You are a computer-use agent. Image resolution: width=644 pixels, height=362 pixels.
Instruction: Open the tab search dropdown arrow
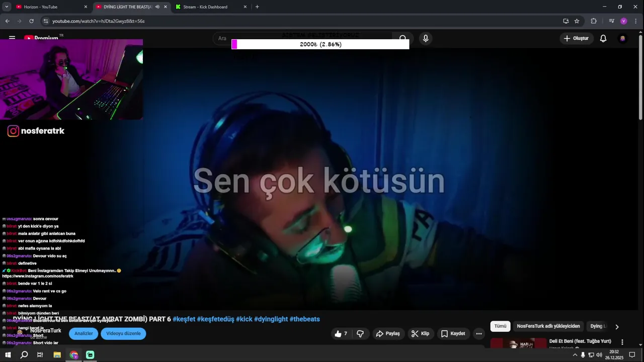point(7,7)
